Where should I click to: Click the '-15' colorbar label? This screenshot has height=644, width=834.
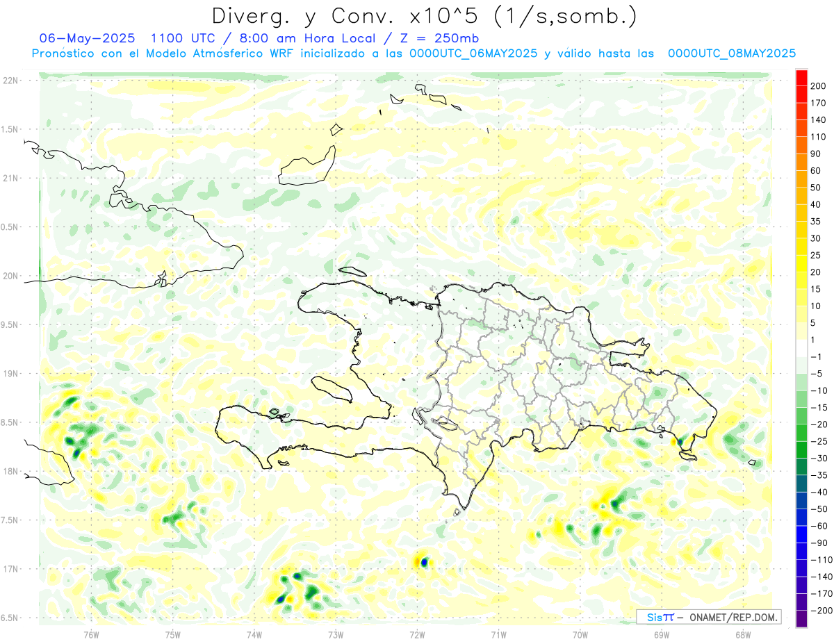(x=819, y=408)
